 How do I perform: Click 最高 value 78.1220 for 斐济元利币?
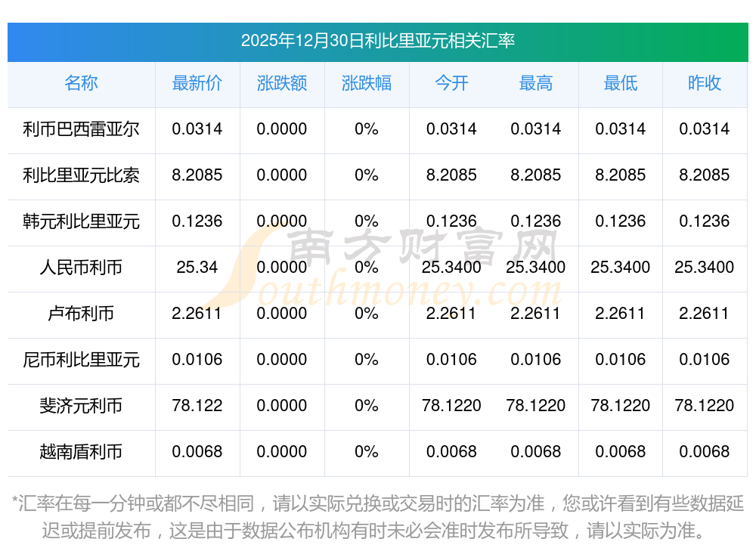536,406
